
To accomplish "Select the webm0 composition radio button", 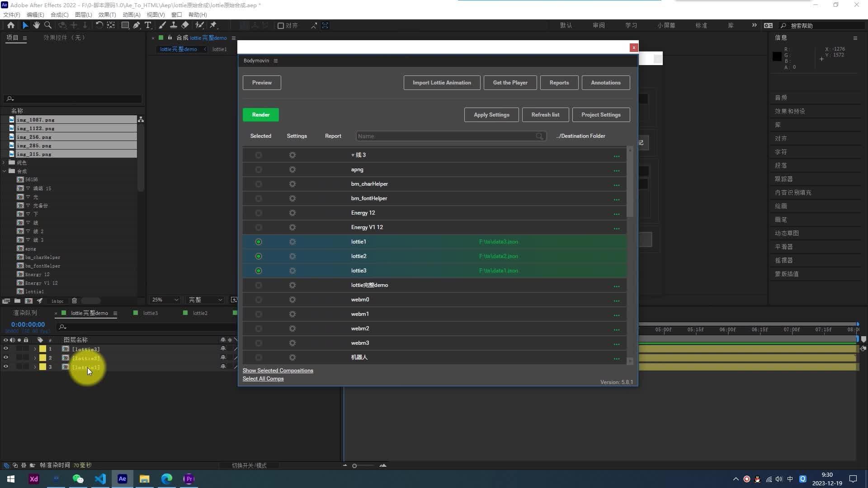I will 259,300.
